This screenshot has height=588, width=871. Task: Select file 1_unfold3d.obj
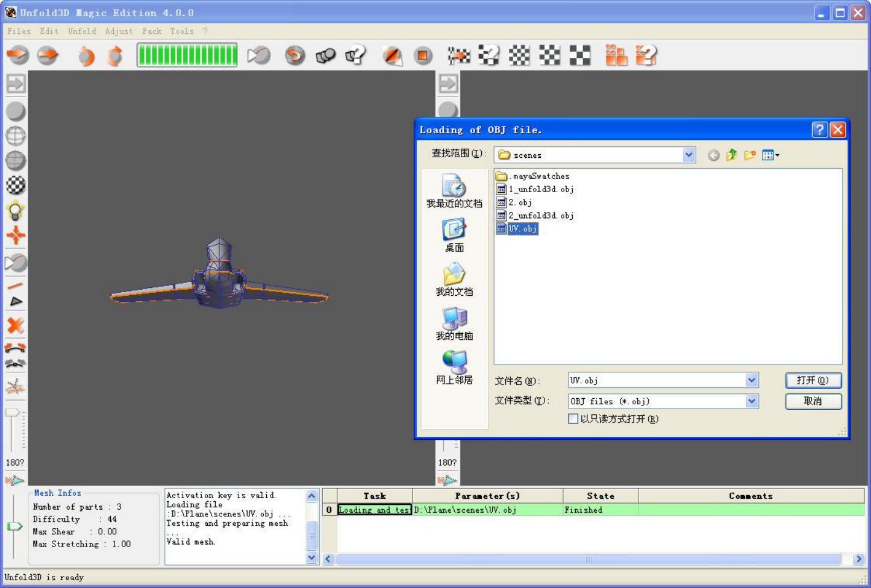point(535,189)
